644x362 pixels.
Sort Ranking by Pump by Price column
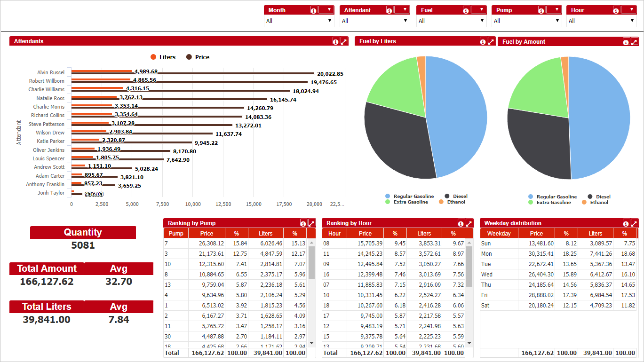207,234
